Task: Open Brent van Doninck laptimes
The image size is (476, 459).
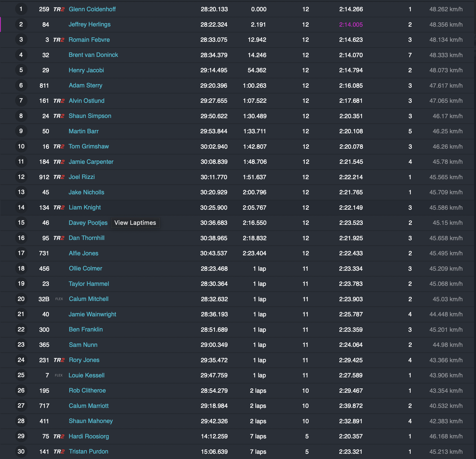Action: point(93,55)
